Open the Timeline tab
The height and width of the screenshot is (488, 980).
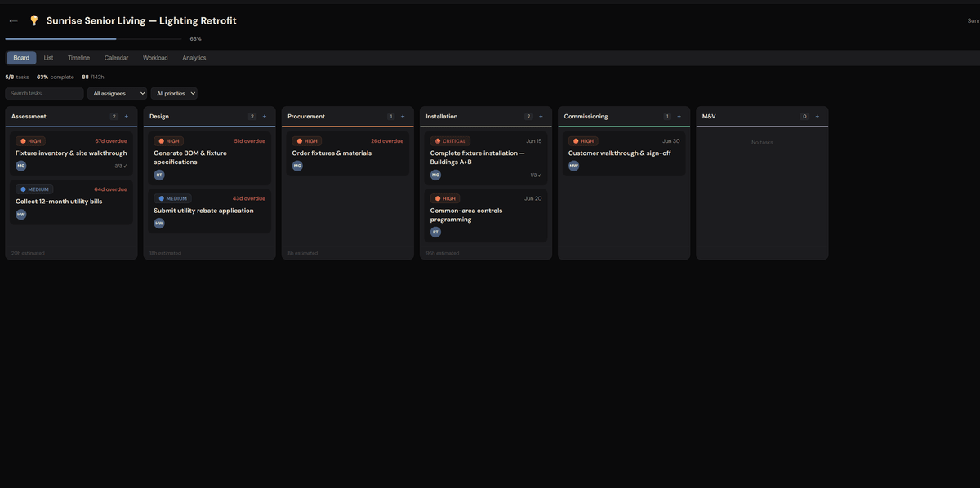[x=78, y=58]
